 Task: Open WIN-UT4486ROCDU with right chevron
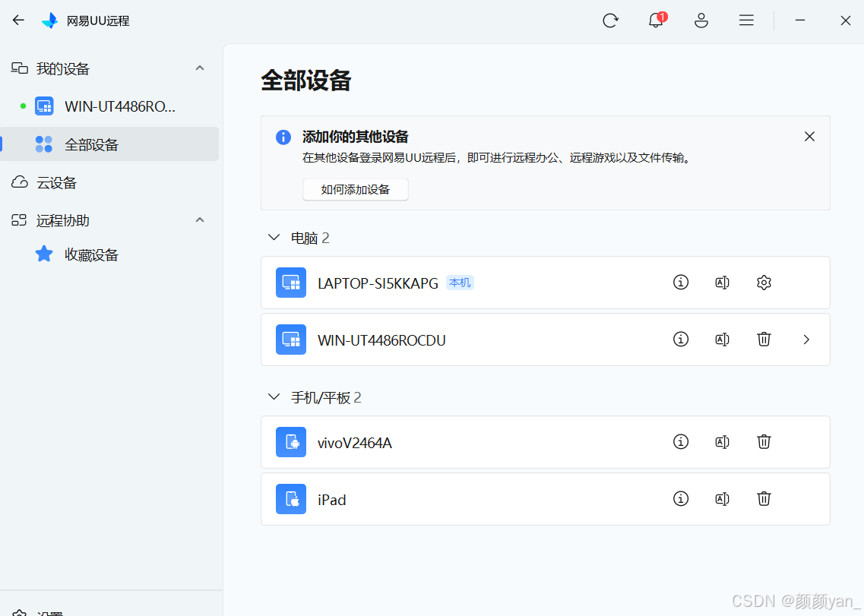coord(806,340)
